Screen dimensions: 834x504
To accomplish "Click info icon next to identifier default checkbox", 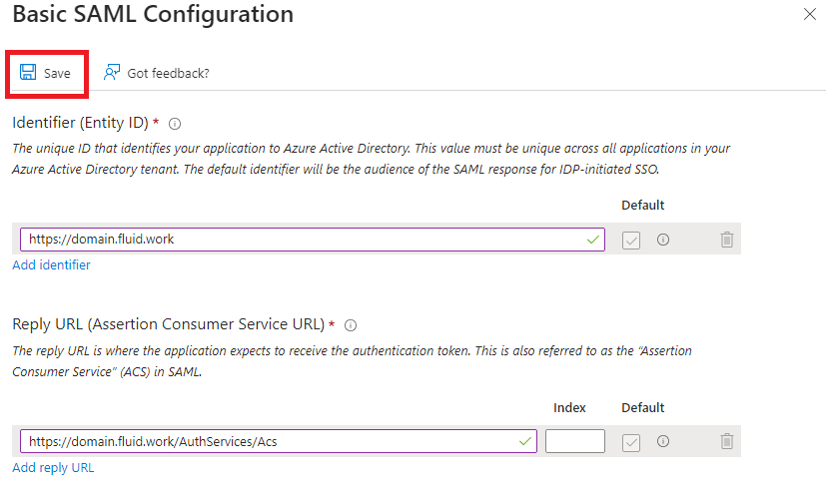I will 663,240.
